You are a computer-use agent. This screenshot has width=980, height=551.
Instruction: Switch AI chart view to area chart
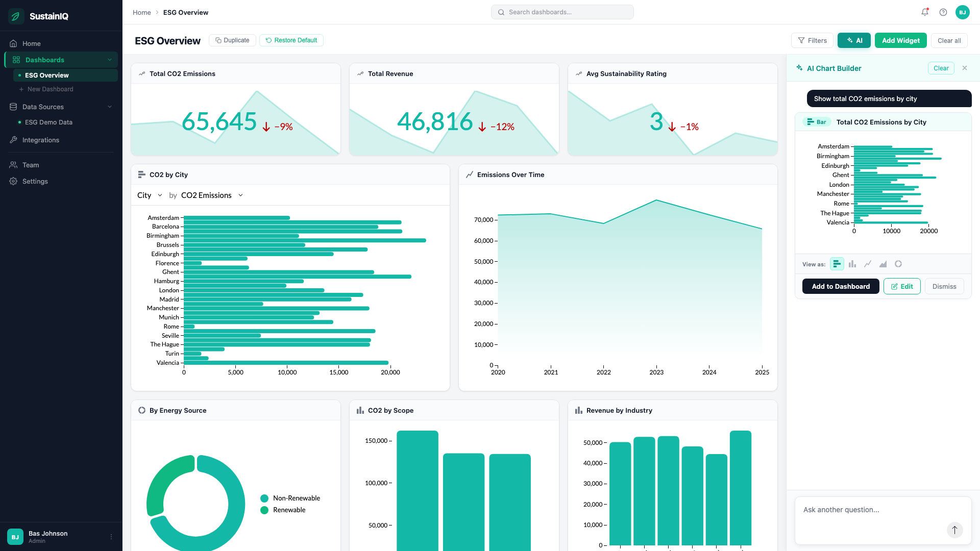click(883, 264)
